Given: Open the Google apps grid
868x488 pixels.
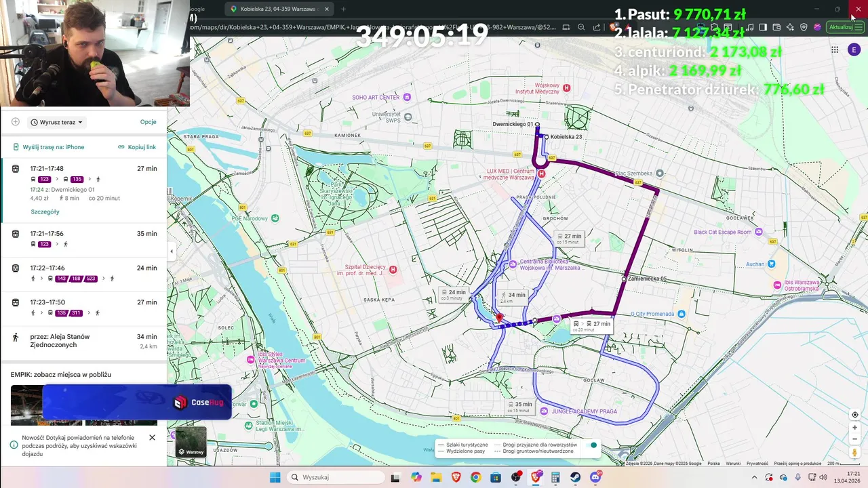Looking at the screenshot, I should [835, 49].
